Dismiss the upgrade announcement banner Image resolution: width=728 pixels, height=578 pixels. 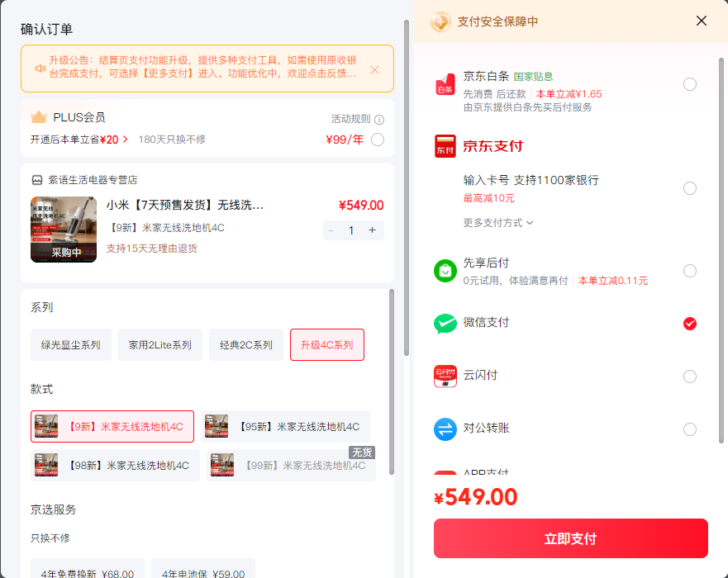coord(374,69)
